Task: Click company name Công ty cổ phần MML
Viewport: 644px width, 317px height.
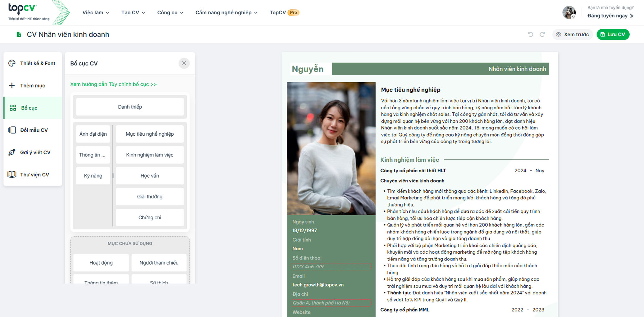Action: point(405,310)
